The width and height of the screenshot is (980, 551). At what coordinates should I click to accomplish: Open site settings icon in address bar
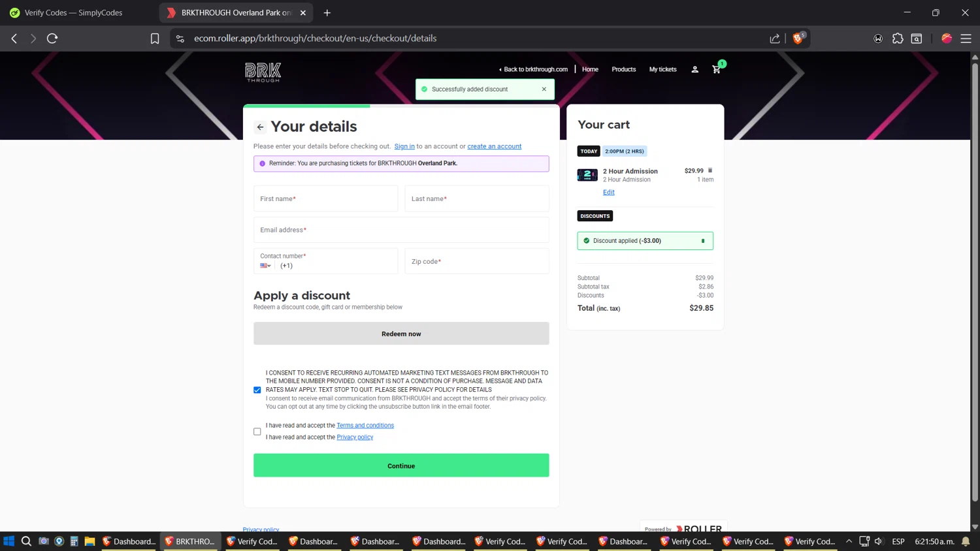(180, 39)
